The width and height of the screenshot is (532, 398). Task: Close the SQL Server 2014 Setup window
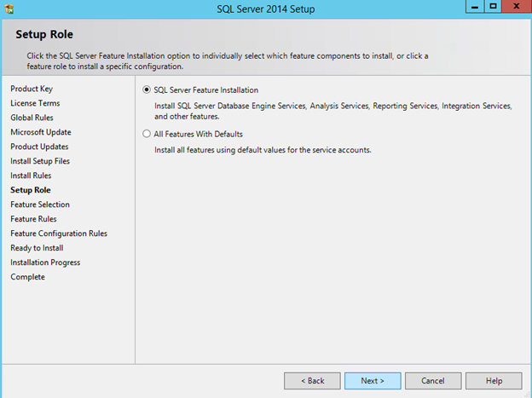coord(517,7)
